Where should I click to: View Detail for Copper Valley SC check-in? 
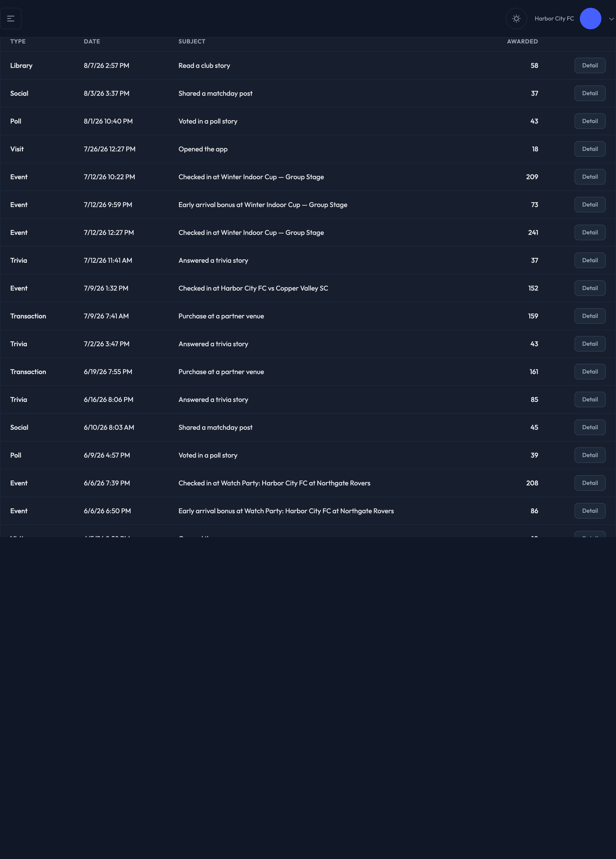[x=589, y=288]
